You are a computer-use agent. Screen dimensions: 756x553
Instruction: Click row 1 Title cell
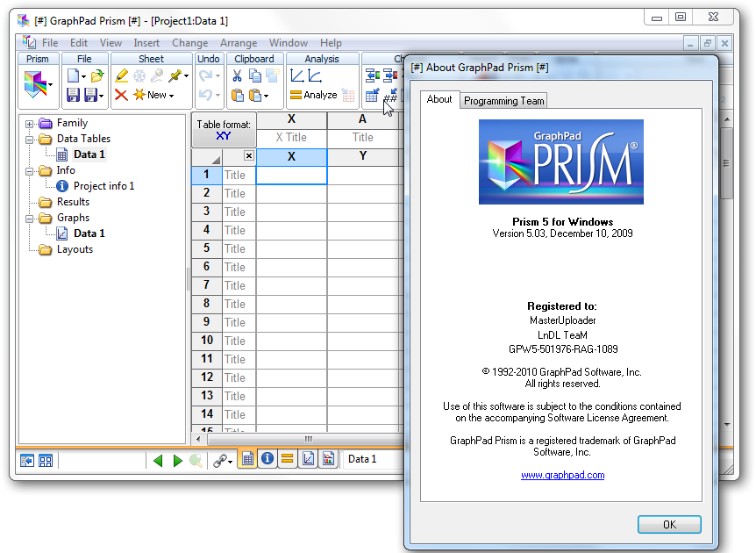[239, 176]
